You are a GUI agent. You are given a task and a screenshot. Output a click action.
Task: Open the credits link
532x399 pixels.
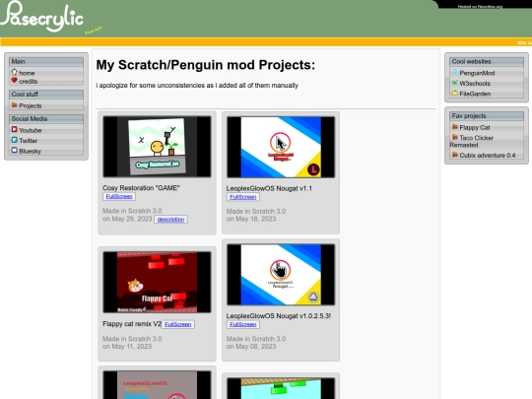[x=29, y=82]
